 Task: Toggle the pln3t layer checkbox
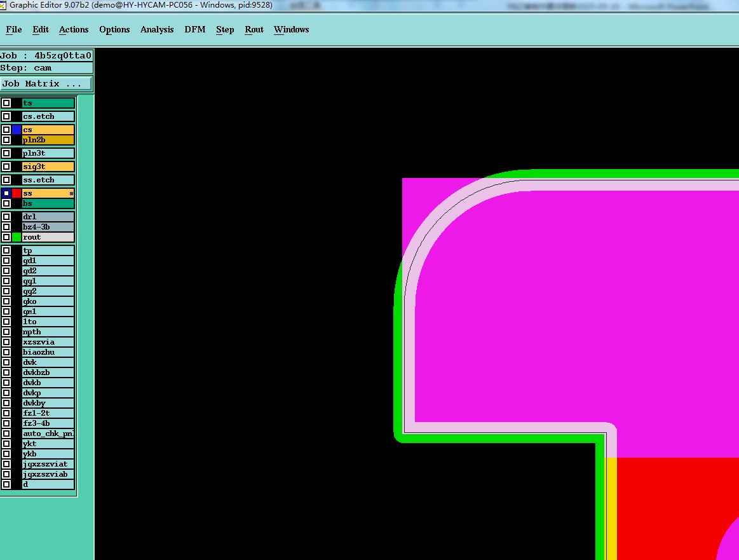click(6, 153)
